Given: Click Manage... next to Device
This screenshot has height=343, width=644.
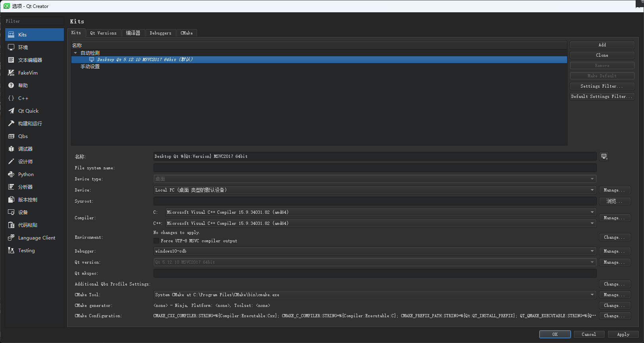Looking at the screenshot, I should [x=615, y=190].
